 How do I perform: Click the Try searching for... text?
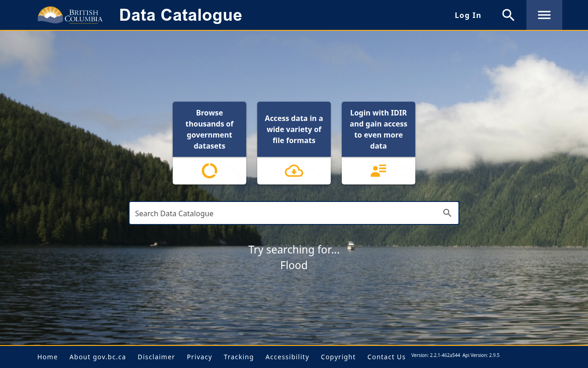click(294, 250)
